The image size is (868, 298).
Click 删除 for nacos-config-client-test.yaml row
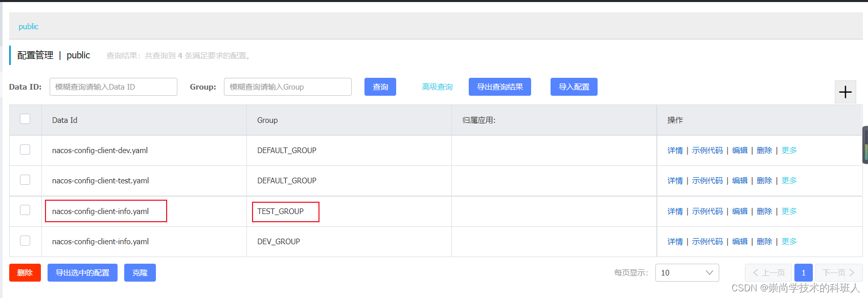click(x=764, y=181)
